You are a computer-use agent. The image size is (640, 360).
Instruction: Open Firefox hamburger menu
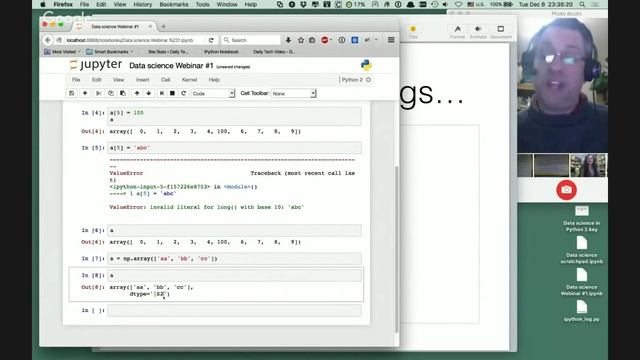(x=391, y=40)
